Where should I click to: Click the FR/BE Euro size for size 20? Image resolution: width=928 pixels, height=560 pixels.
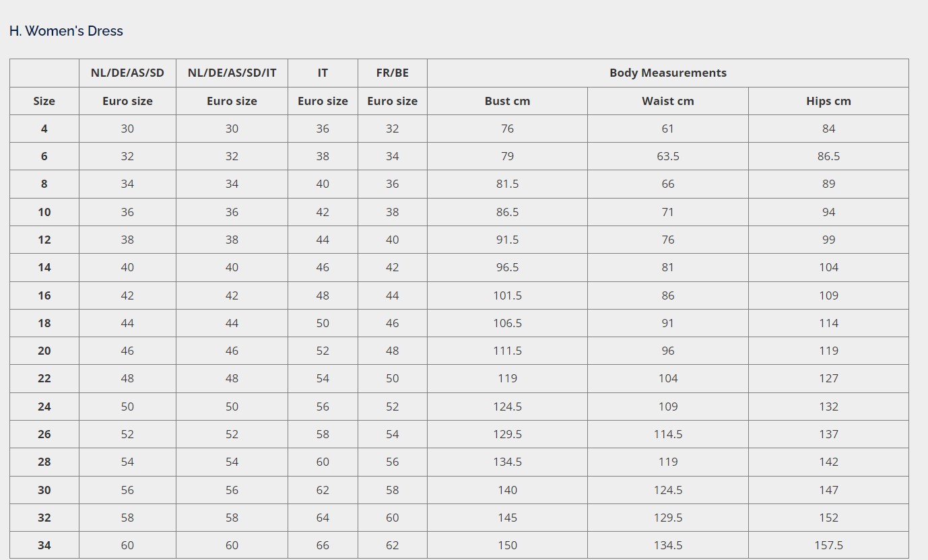point(392,351)
